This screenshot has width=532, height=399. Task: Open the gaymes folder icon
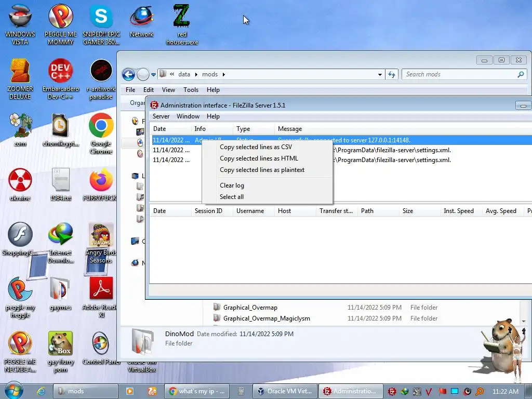click(x=60, y=294)
